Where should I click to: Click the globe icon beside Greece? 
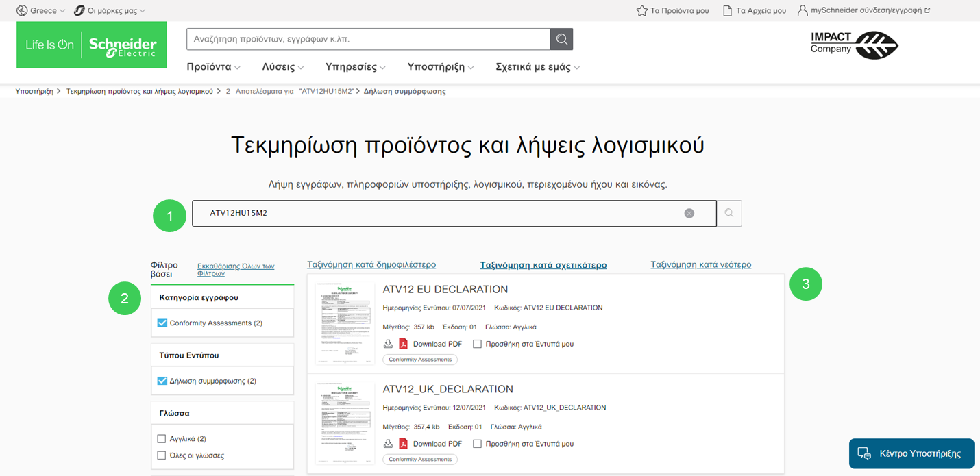point(22,10)
